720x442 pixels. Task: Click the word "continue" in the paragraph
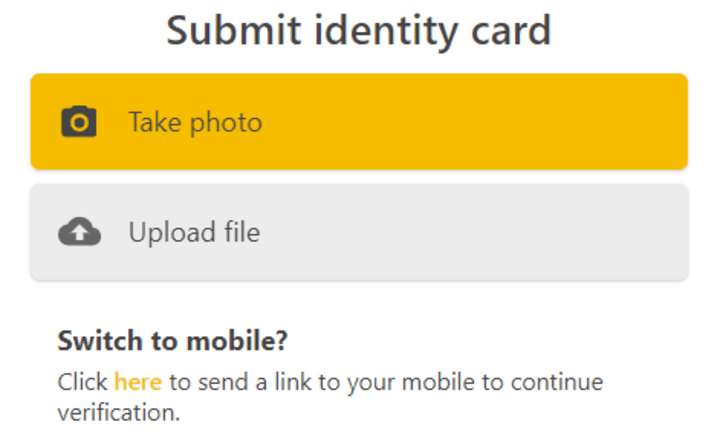[x=557, y=382]
